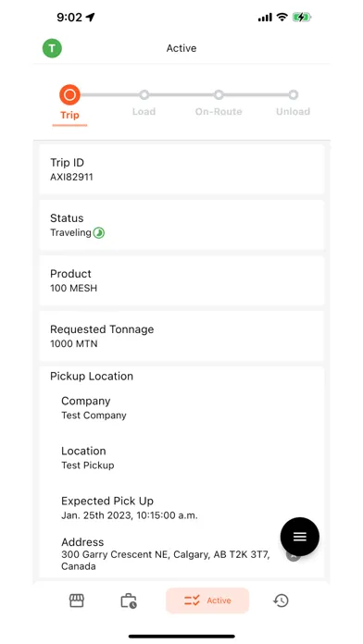Select the Unload step in progress tracker
363x644 pixels.
[294, 103]
